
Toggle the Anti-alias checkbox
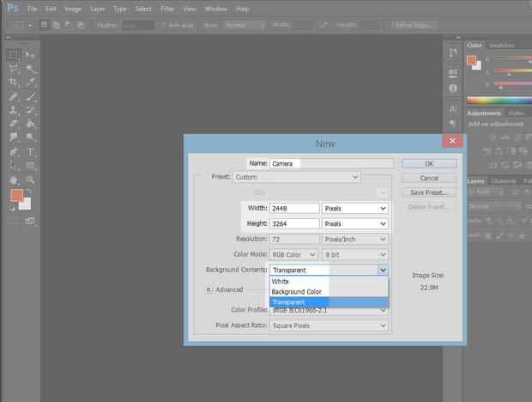[161, 25]
